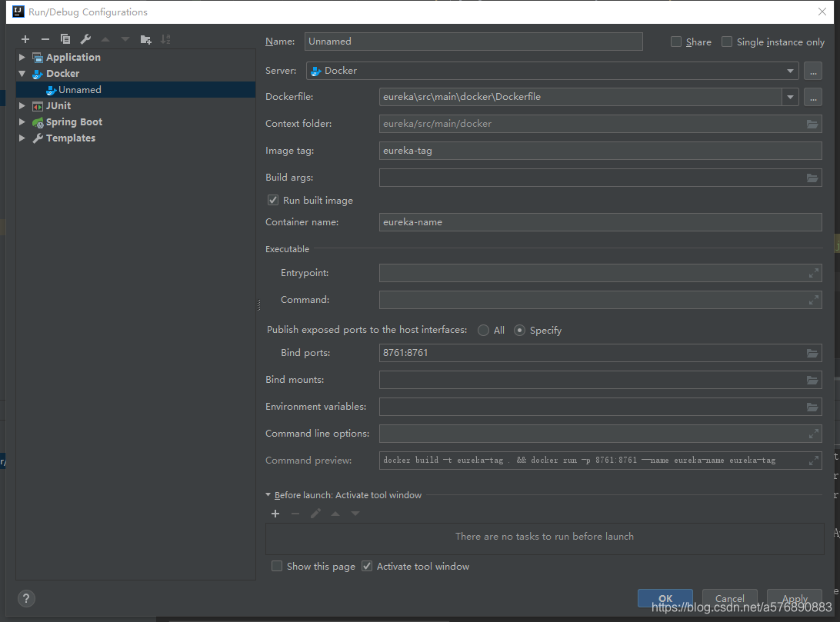Image resolution: width=840 pixels, height=622 pixels.
Task: Expand Command field editor
Action: 813,300
